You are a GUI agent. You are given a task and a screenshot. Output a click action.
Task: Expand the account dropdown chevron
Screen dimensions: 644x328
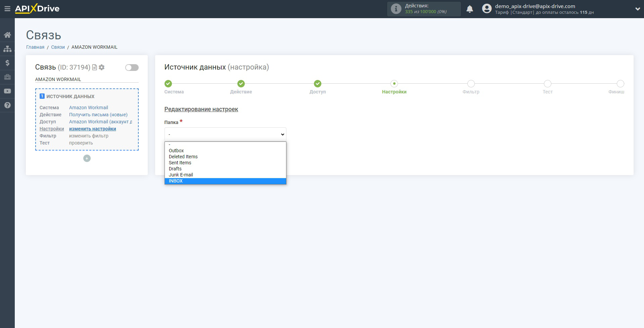click(x=637, y=9)
